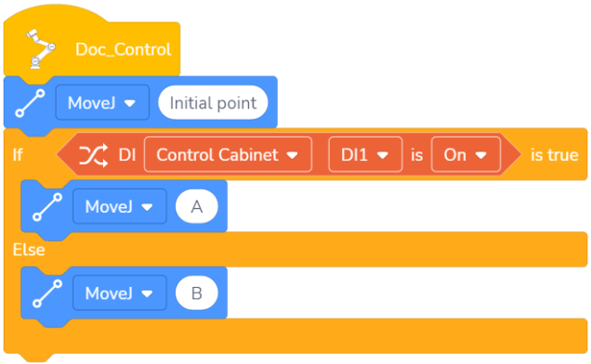Click the 'is true' text on If block
This screenshot has height=364, width=591.
pos(555,155)
